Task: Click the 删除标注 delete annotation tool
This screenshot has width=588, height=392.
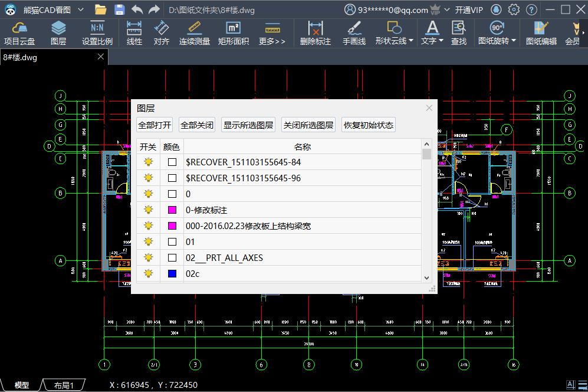Action: [315, 32]
